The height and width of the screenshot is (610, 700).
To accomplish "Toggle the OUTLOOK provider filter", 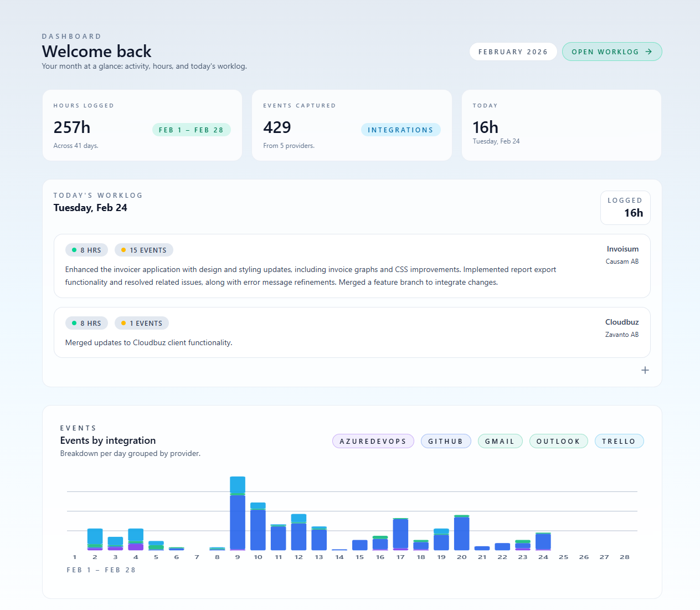I will click(x=558, y=441).
